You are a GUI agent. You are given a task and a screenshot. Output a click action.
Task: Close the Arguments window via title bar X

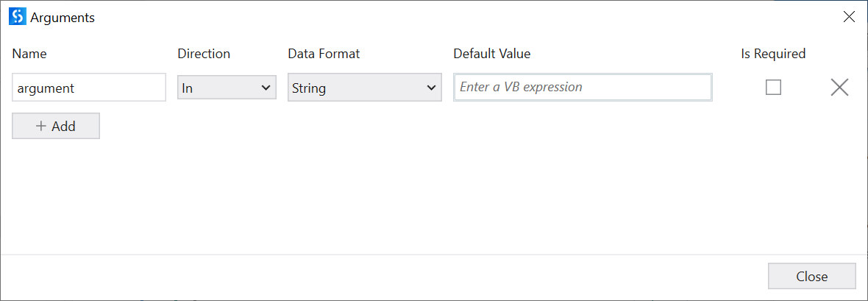(849, 18)
